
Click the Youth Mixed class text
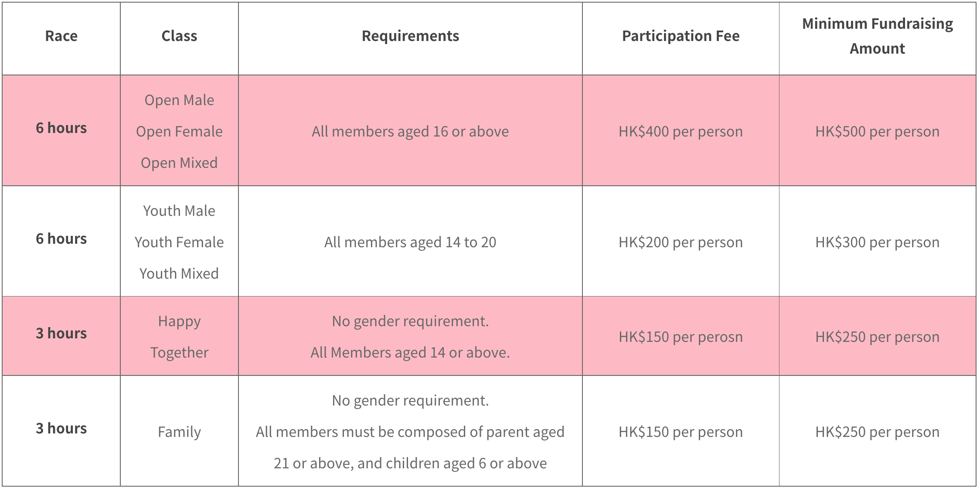179,274
